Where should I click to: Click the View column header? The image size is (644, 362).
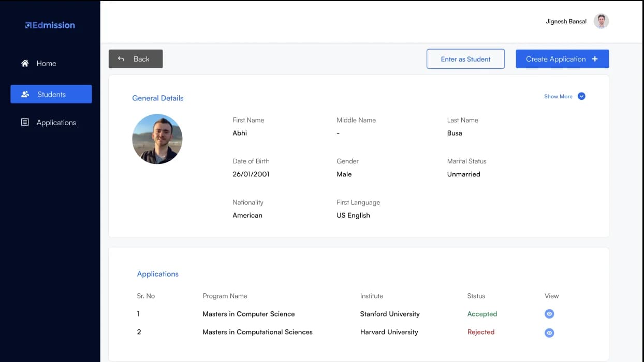551,296
